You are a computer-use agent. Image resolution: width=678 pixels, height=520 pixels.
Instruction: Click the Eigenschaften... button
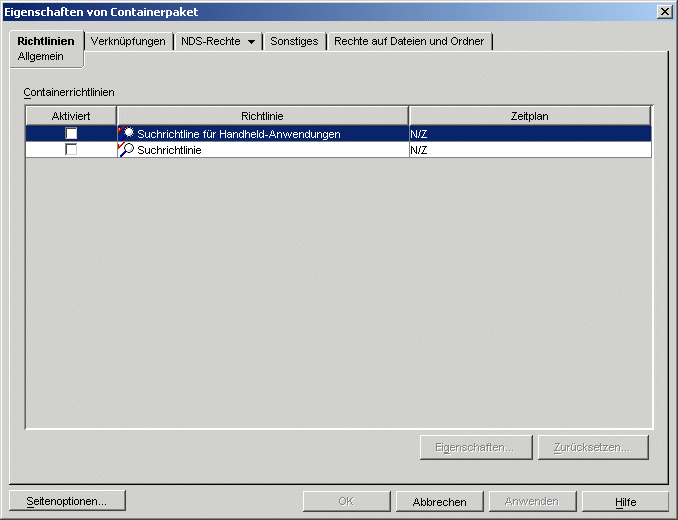point(476,447)
